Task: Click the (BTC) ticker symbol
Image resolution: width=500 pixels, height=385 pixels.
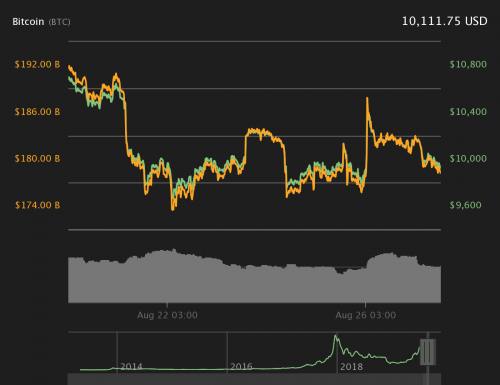Action: point(59,22)
